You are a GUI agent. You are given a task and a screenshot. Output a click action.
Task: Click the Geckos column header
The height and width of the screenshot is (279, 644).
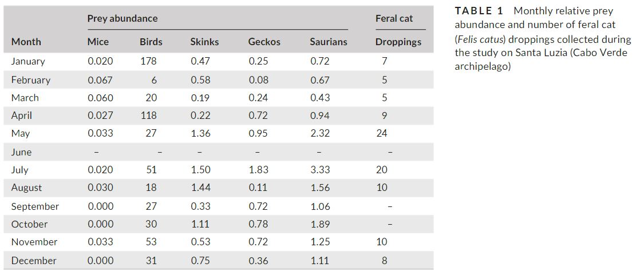click(264, 42)
